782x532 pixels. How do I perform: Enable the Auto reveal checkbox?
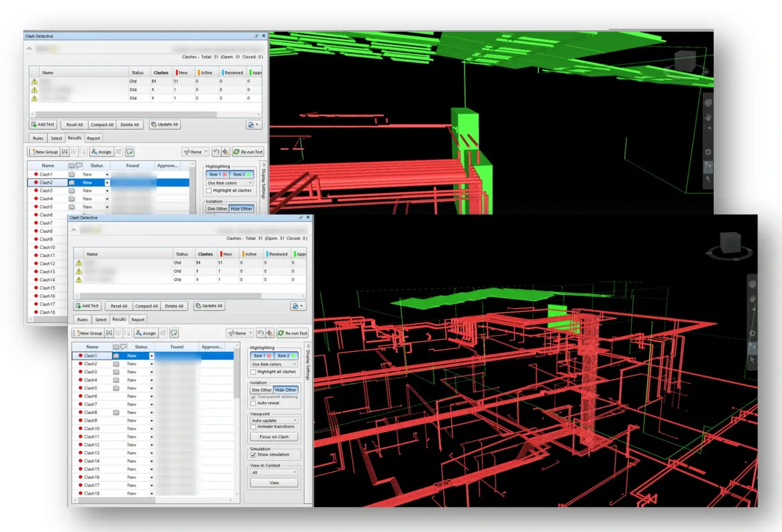(x=253, y=404)
